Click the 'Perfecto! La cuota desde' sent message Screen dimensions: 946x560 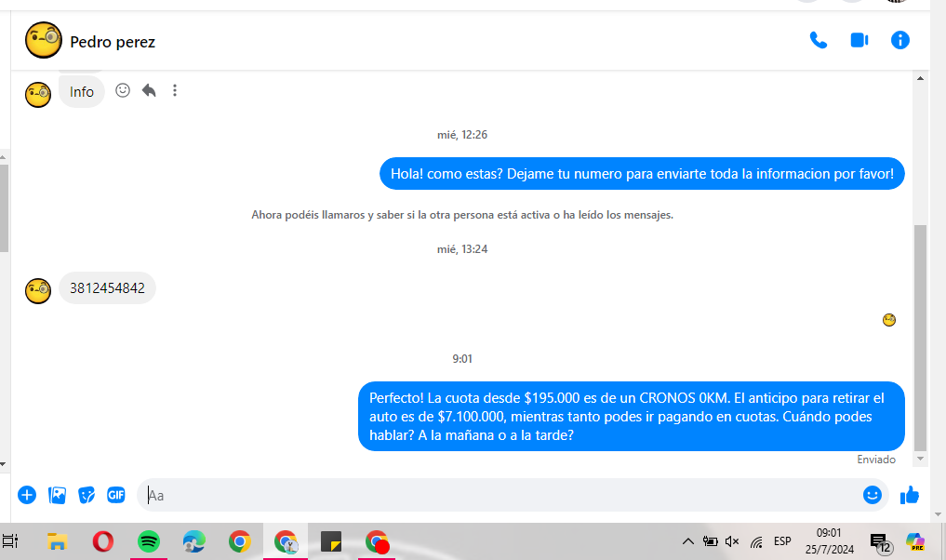pyautogui.click(x=631, y=417)
